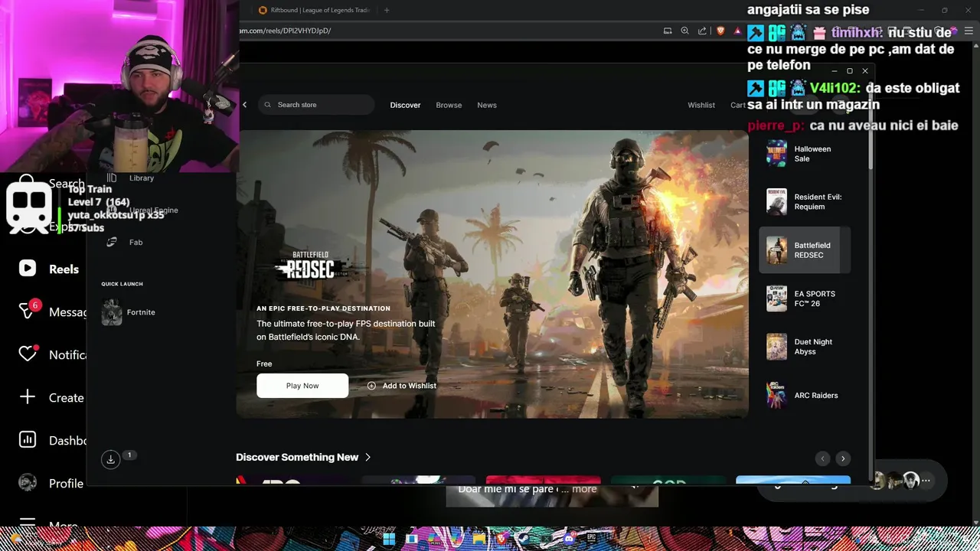Image resolution: width=980 pixels, height=551 pixels.
Task: Open Library in Epic Games Launcher
Action: pos(132,178)
